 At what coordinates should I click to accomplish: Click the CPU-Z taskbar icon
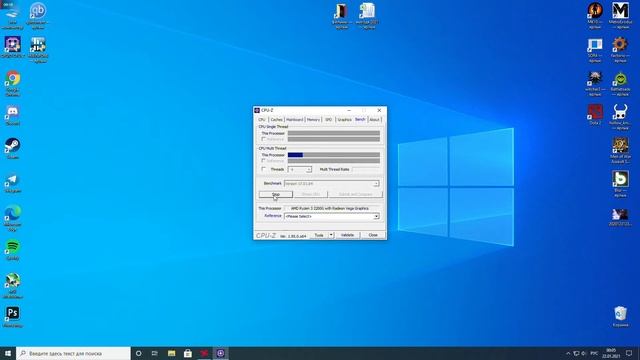tap(220, 353)
